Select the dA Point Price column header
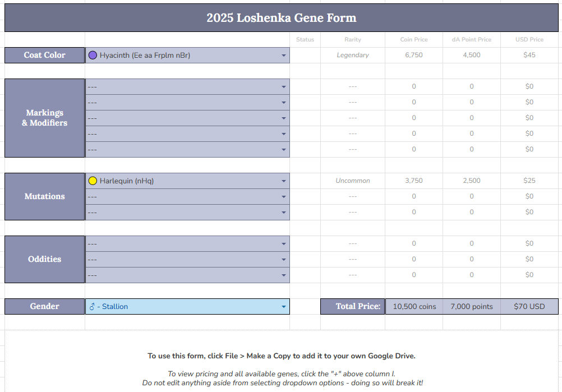 [471, 39]
